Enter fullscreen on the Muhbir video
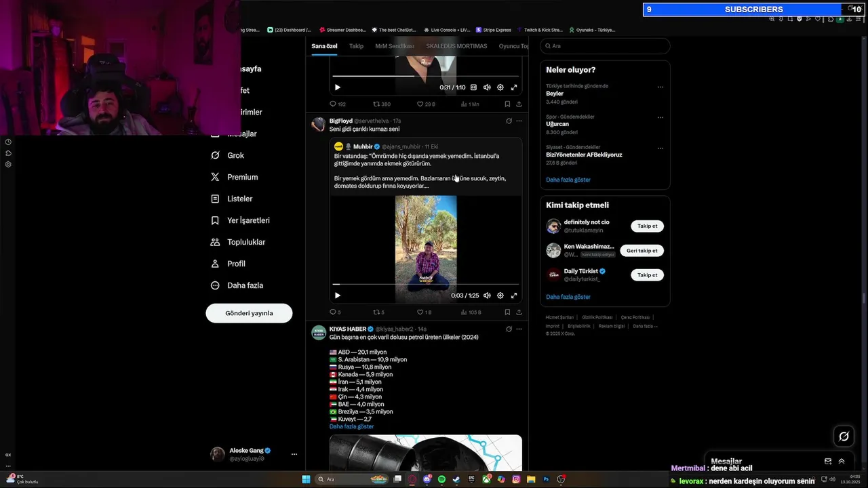This screenshot has height=488, width=868. click(x=514, y=296)
